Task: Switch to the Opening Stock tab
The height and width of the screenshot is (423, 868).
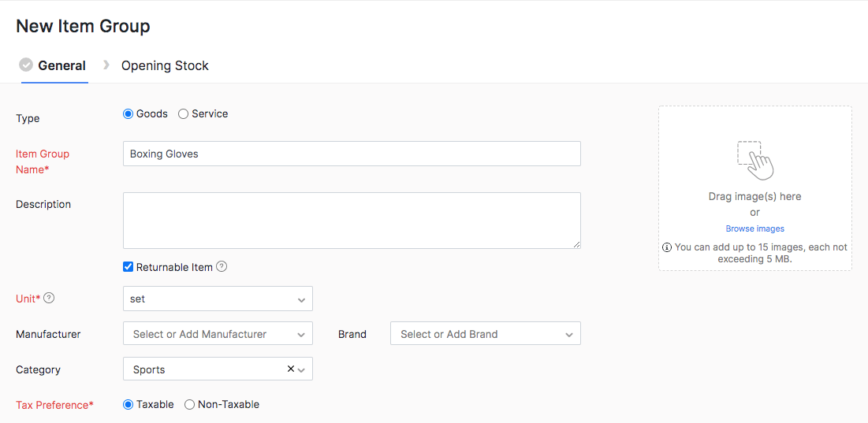Action: coord(165,65)
